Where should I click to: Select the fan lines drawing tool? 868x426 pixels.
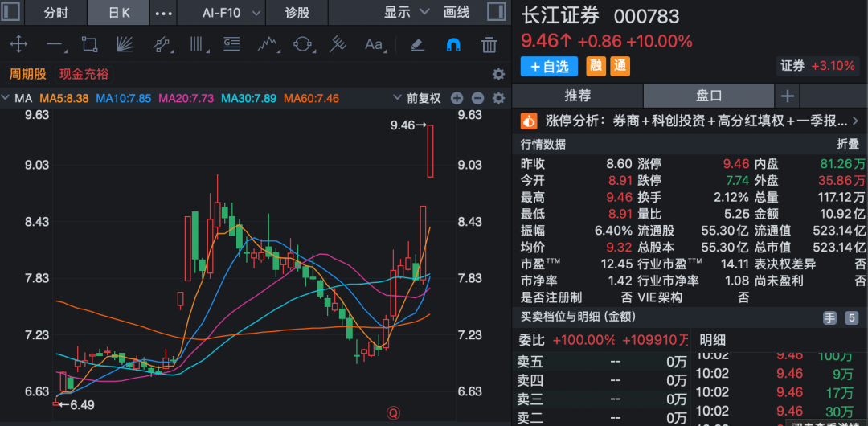click(x=125, y=44)
